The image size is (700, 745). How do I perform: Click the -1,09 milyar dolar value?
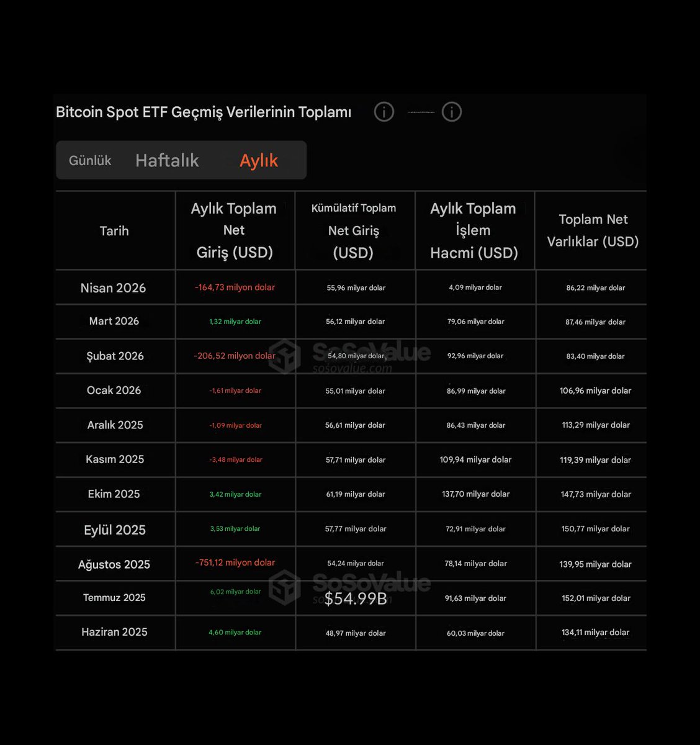click(235, 425)
